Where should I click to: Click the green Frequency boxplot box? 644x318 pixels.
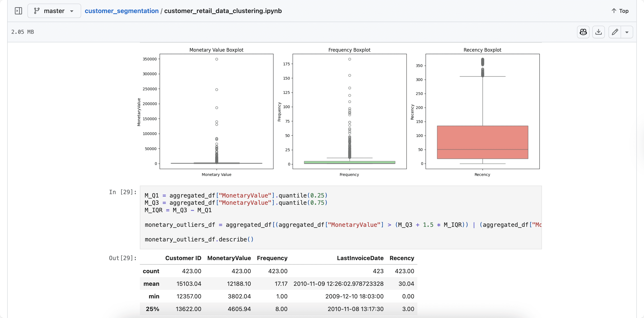click(x=349, y=162)
